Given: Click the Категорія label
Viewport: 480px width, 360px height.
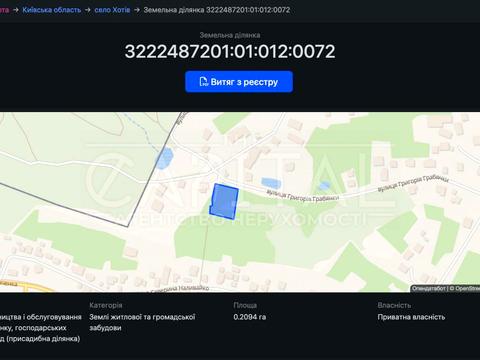Looking at the screenshot, I should 106,305.
